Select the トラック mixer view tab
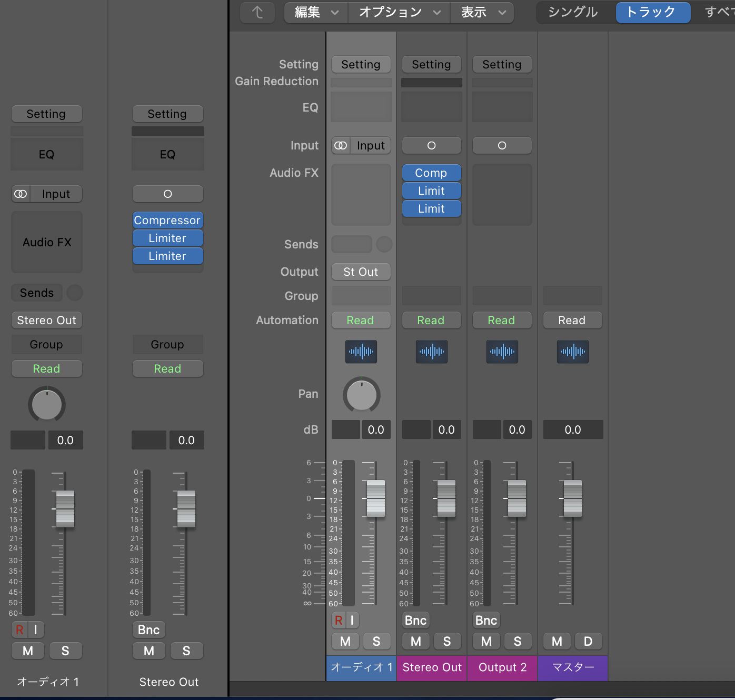 click(x=652, y=12)
